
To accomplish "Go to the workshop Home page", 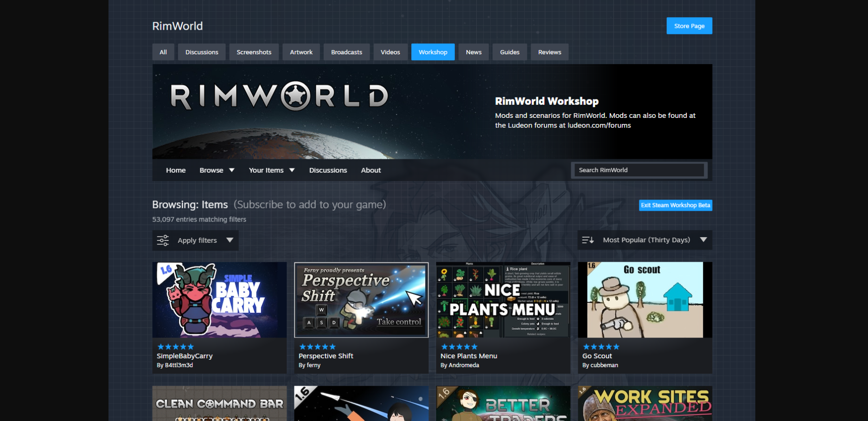I will 176,170.
